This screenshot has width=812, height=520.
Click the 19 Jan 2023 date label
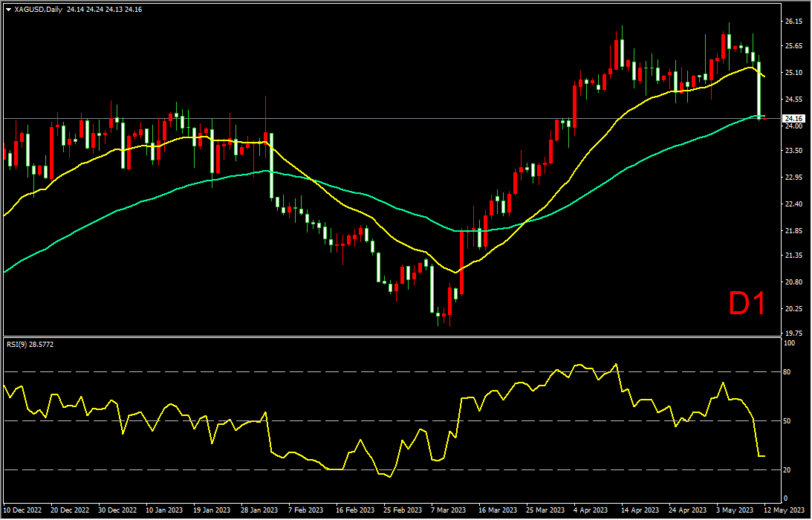point(212,510)
